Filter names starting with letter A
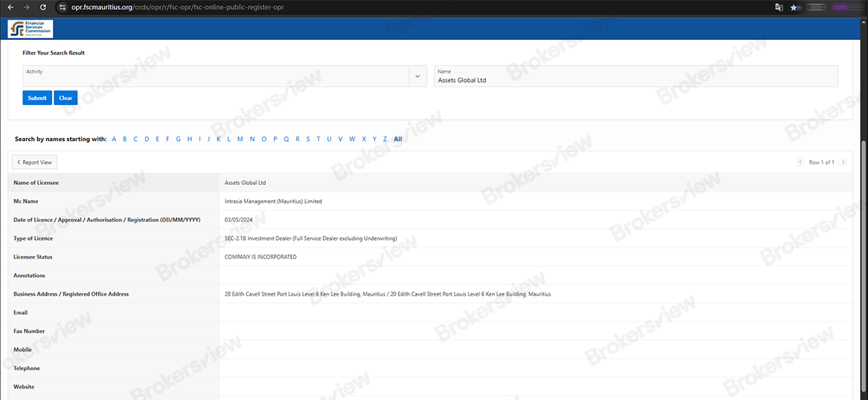 tap(114, 139)
